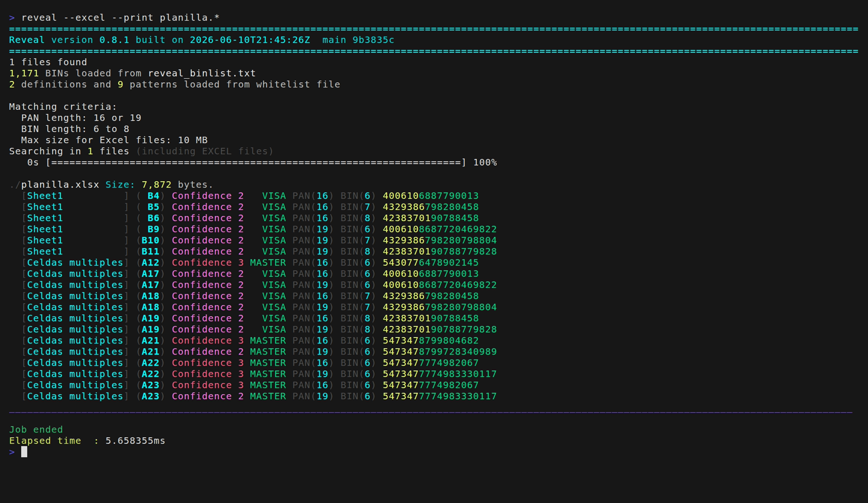The height and width of the screenshot is (503, 868).
Task: Click cell reference A12
Action: [x=150, y=263]
